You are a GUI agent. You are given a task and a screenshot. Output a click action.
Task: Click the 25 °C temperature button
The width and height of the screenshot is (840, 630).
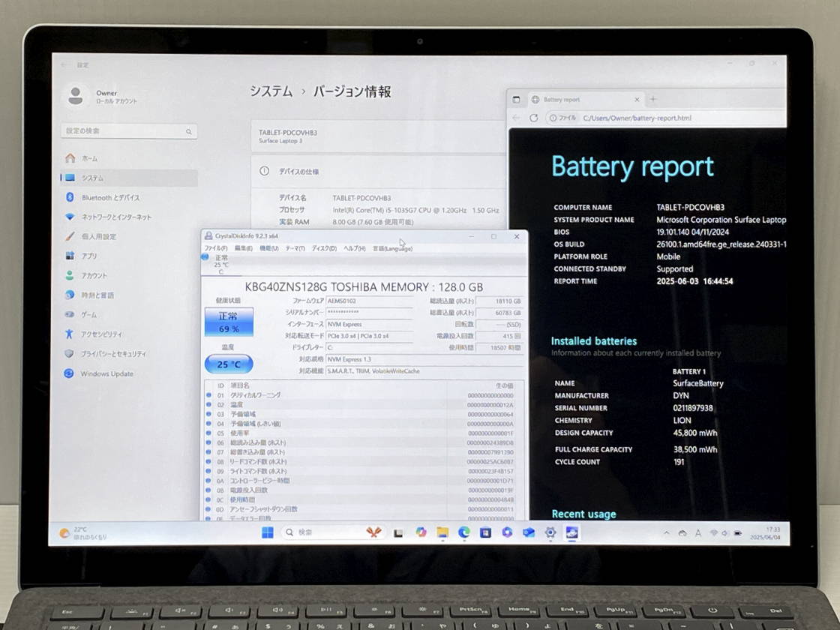coord(229,364)
